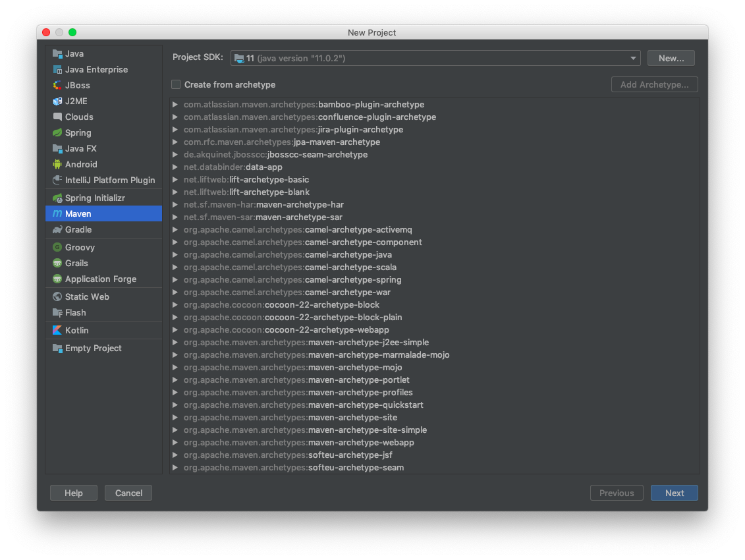Expand the bamboo-plugin-archetype entry
Viewport: 745px width, 560px height.
[175, 105]
